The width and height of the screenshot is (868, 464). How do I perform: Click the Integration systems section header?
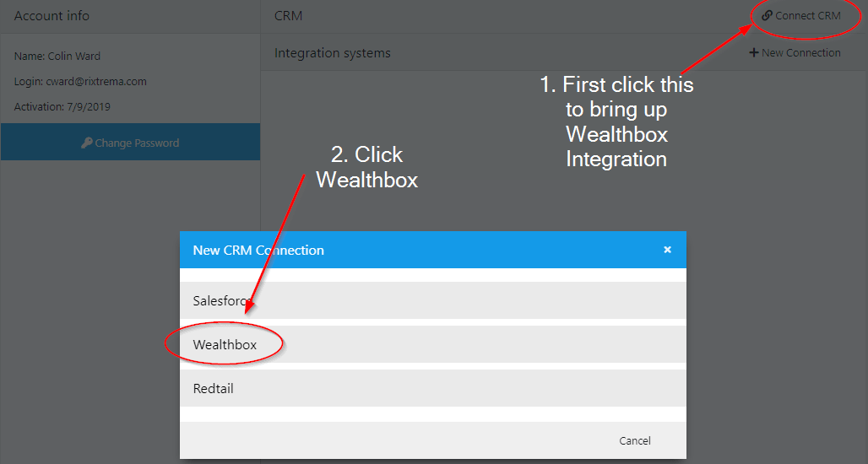[333, 53]
